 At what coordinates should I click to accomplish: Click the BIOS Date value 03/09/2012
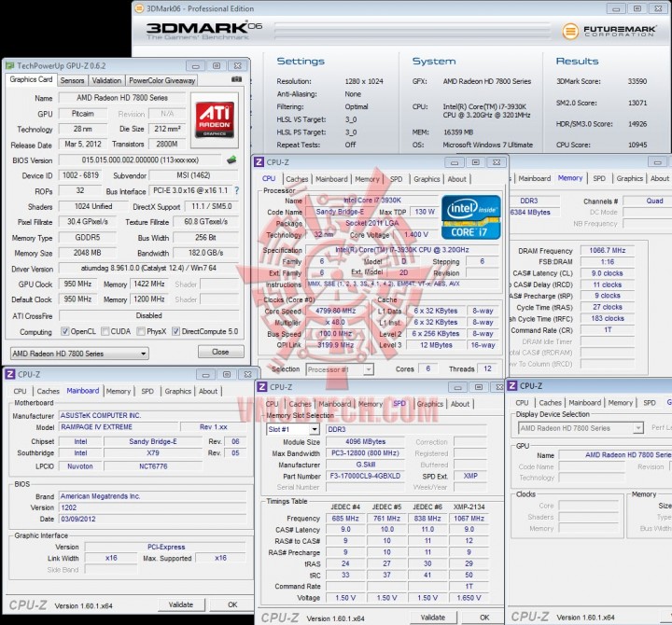click(152, 519)
